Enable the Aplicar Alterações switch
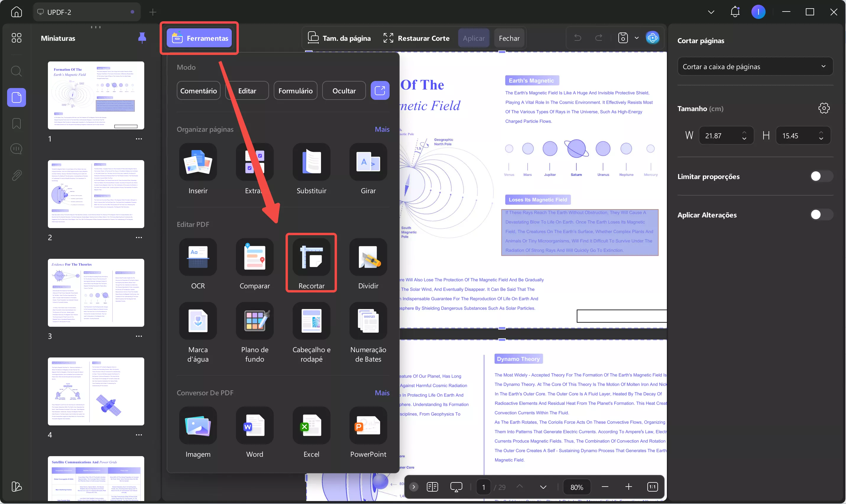846x504 pixels. point(821,215)
